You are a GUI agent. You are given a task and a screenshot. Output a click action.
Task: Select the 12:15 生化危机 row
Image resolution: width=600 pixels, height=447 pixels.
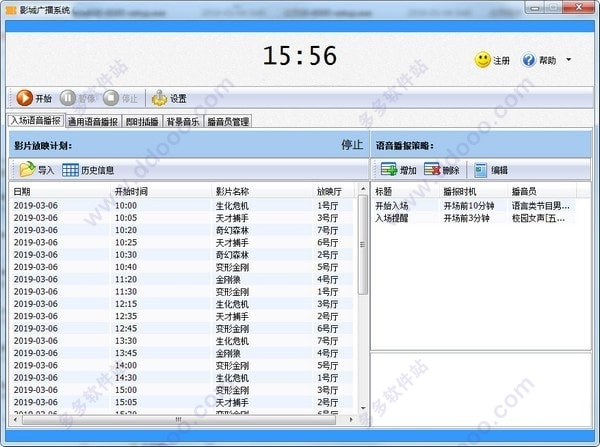[182, 304]
